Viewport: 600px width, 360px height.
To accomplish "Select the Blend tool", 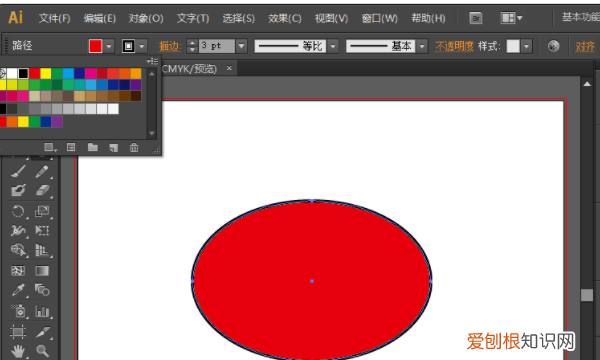I will point(42,290).
